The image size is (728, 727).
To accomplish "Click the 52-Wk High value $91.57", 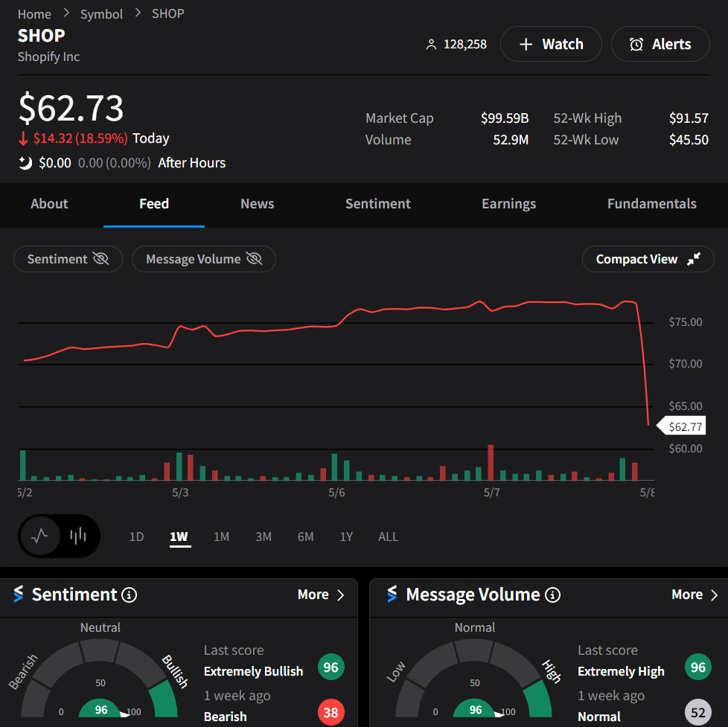I will [x=689, y=118].
